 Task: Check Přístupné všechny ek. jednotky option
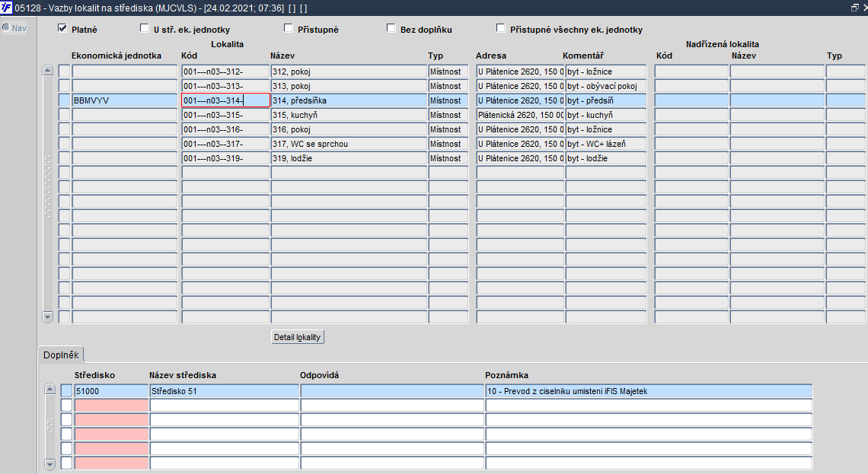(x=501, y=28)
